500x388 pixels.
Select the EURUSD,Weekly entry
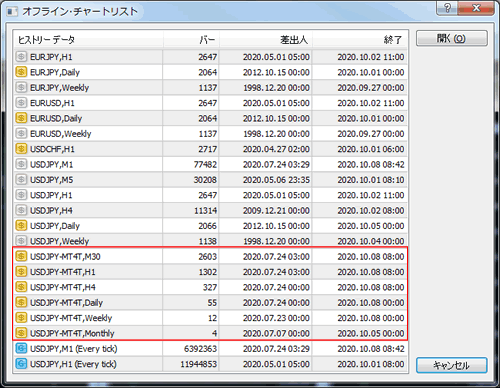coord(61,134)
